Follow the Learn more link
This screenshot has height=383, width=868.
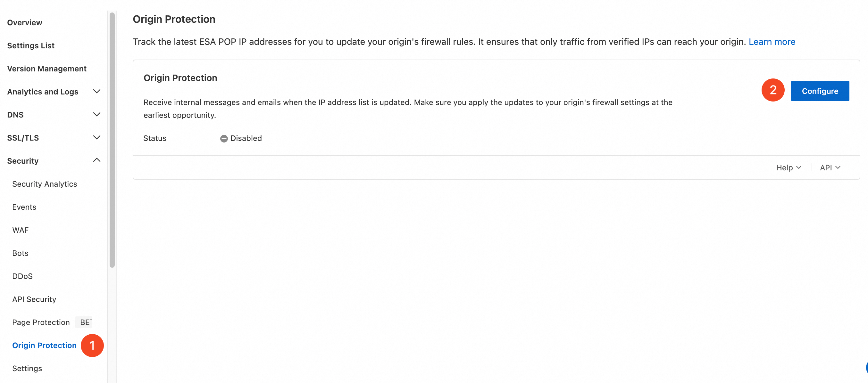(772, 42)
